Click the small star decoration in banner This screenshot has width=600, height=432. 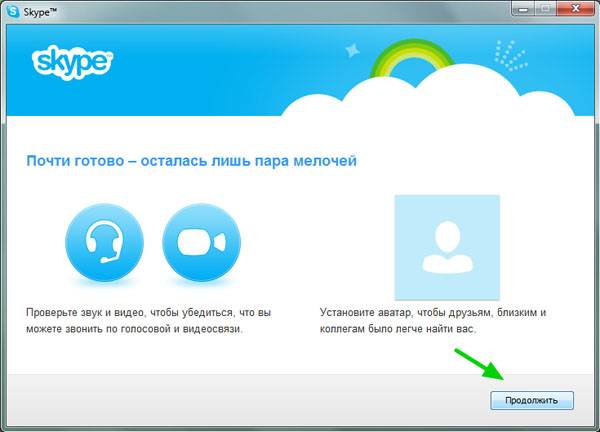tap(351, 47)
